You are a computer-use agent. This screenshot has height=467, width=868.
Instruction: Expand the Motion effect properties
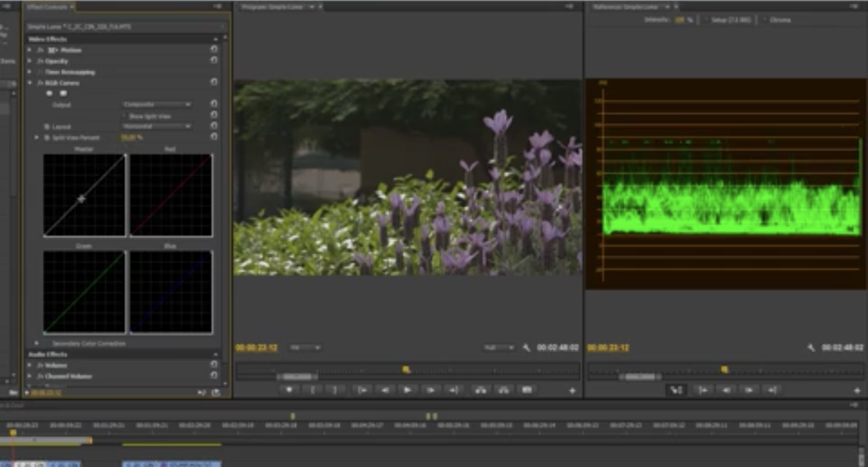[29, 50]
